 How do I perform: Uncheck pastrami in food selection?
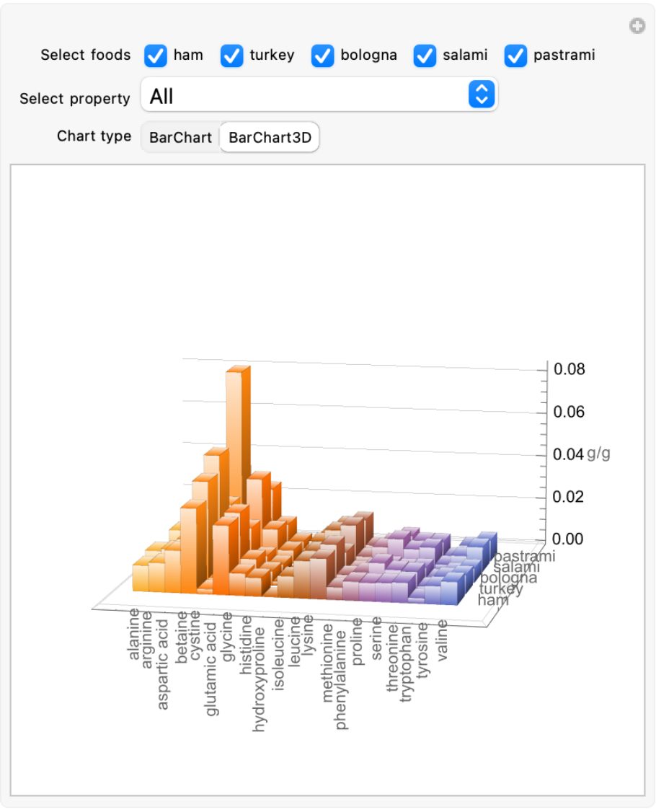[x=516, y=56]
